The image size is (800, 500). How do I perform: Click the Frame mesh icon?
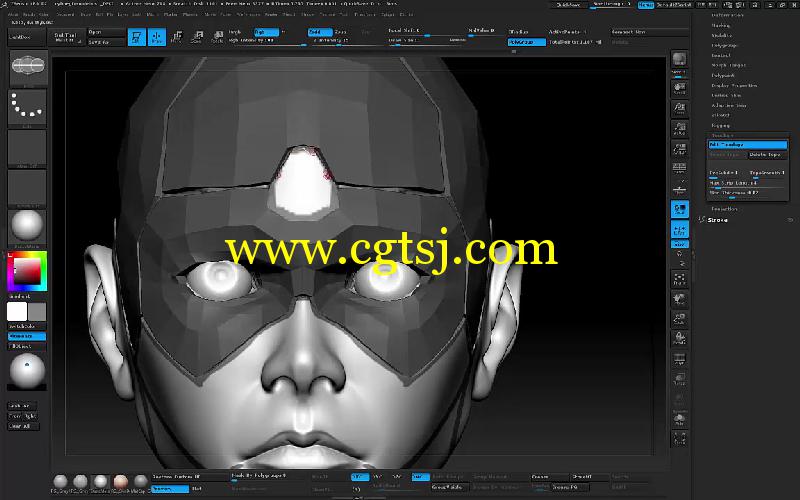pyautogui.click(x=679, y=279)
